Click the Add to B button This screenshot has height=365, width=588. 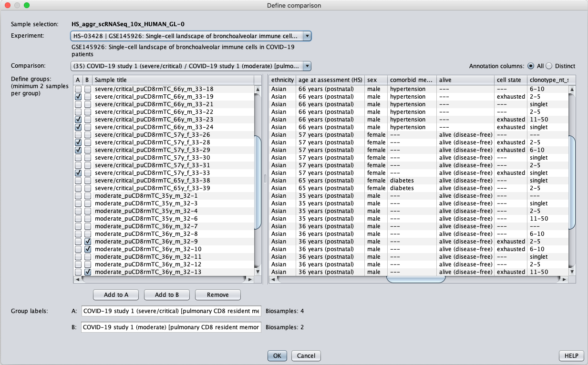(167, 295)
